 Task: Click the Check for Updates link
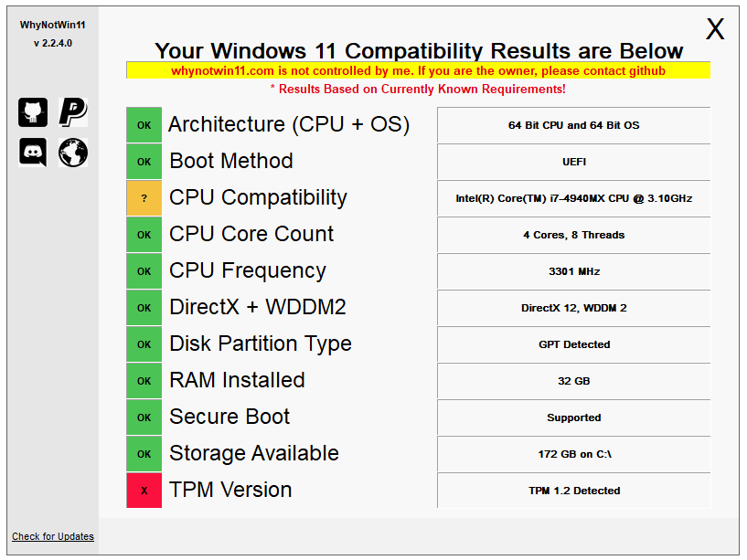pos(53,536)
